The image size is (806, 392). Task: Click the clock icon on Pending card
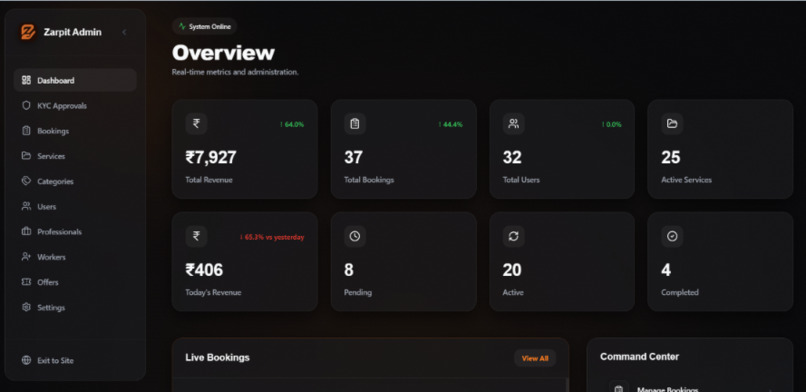coord(355,236)
